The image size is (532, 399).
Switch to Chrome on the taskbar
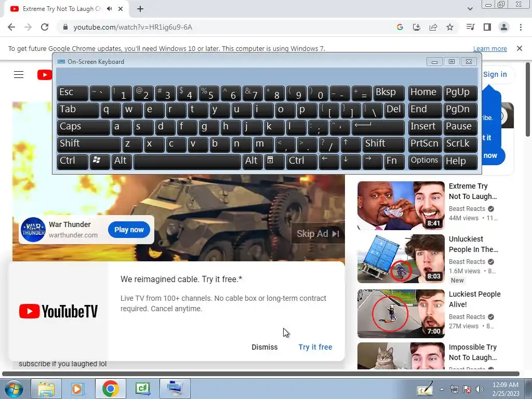[110, 389]
